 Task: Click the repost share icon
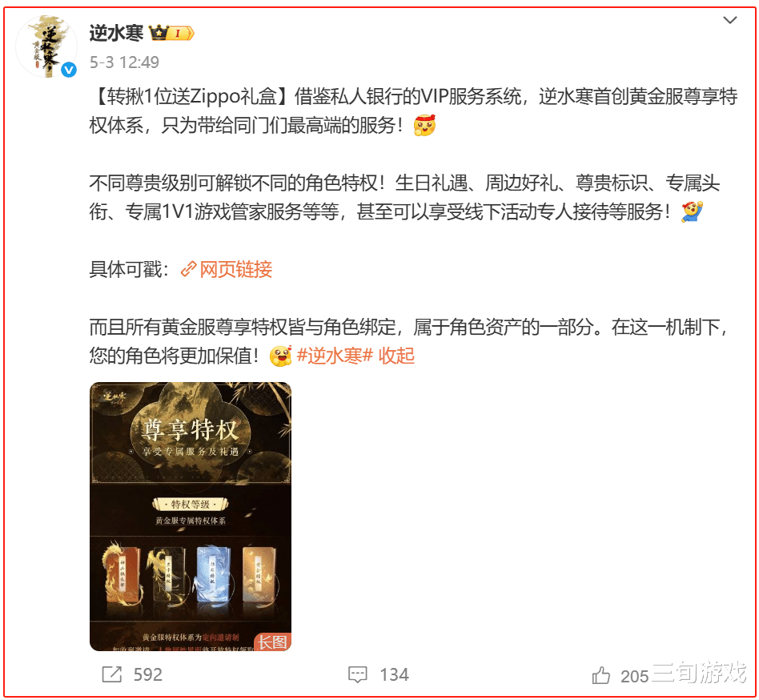(112, 674)
